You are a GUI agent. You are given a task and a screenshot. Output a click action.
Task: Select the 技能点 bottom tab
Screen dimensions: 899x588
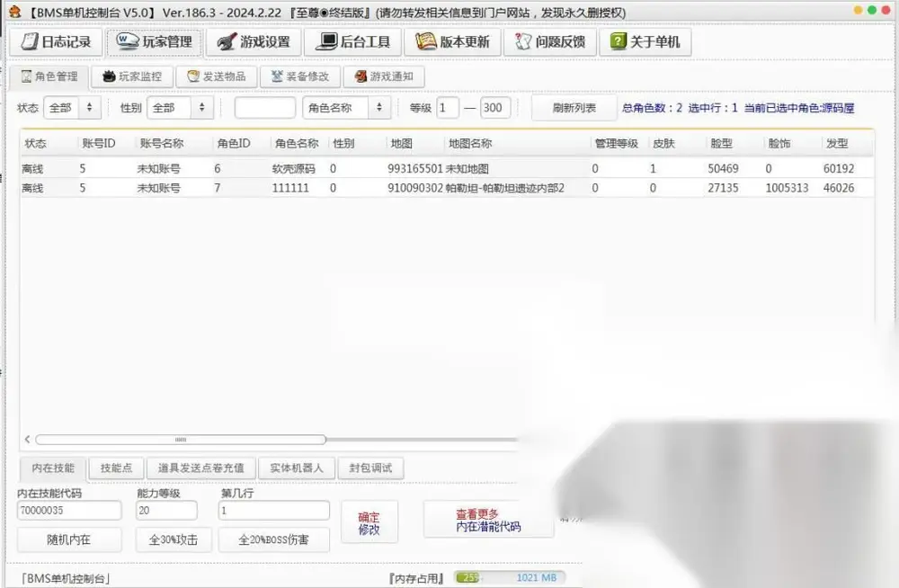tap(116, 468)
